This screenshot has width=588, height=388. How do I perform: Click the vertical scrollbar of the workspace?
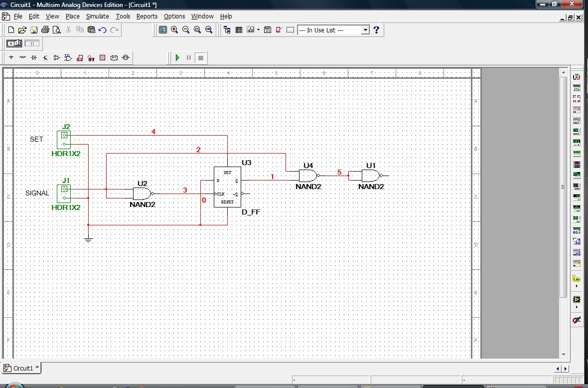coord(564,187)
